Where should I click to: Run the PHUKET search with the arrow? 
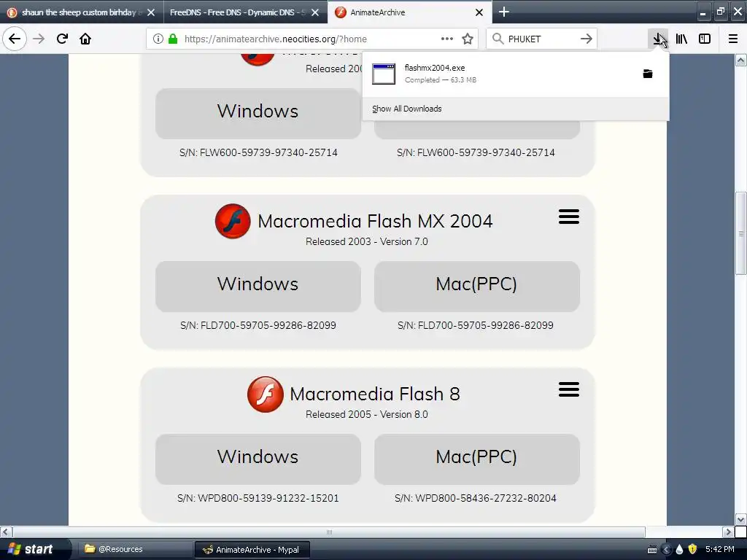(587, 39)
